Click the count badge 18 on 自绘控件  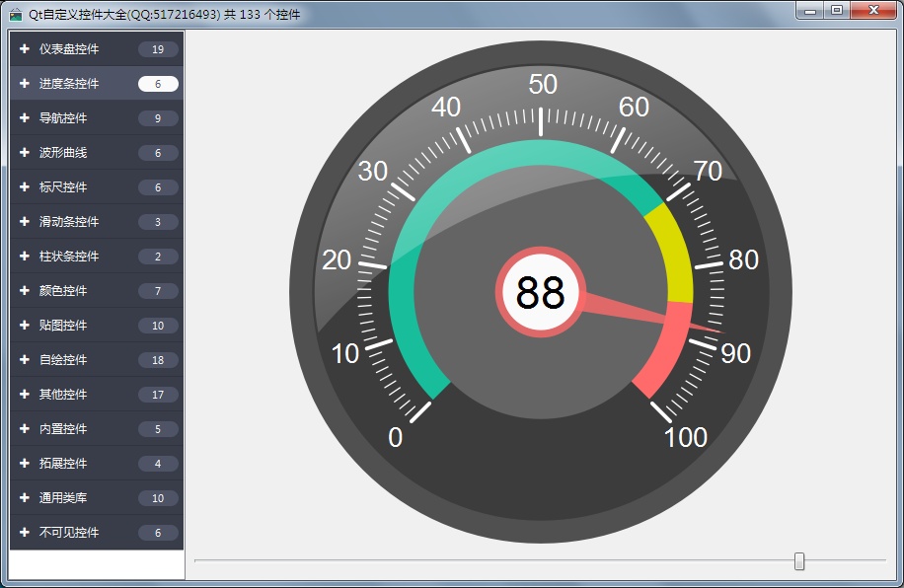(x=158, y=360)
